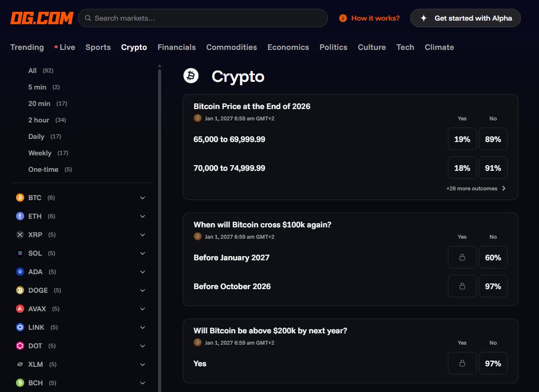The image size is (539, 392).
Task: Expand the ADA category chevron
Action: coord(143,272)
